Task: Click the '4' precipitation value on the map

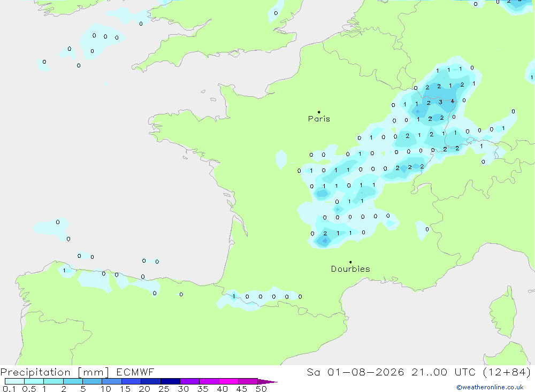Action: tap(453, 101)
